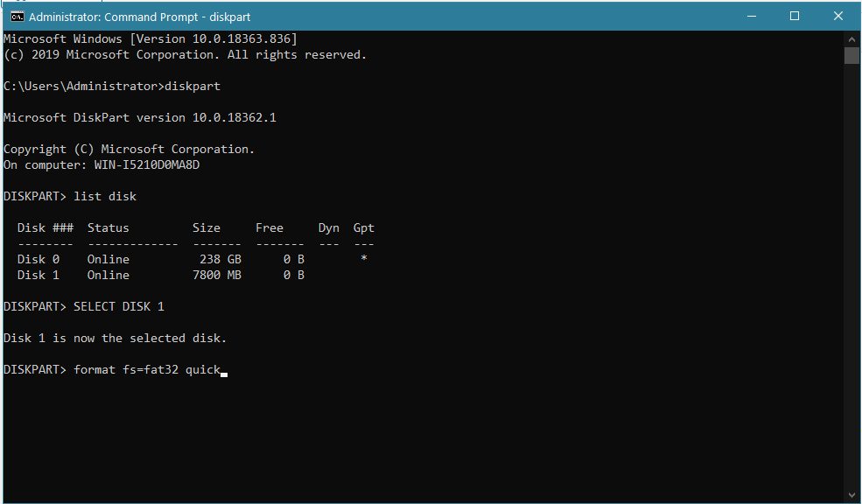
Task: Minimize the Command Prompt window
Action: pos(751,17)
